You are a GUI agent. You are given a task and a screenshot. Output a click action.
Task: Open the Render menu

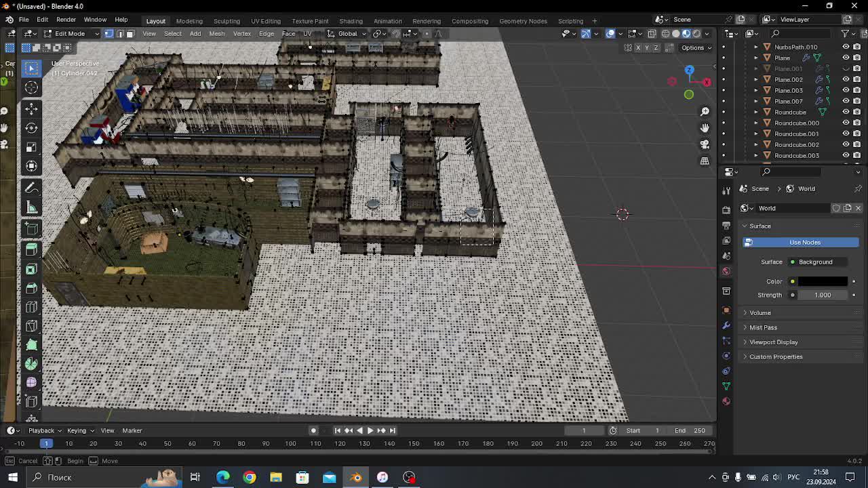point(66,20)
